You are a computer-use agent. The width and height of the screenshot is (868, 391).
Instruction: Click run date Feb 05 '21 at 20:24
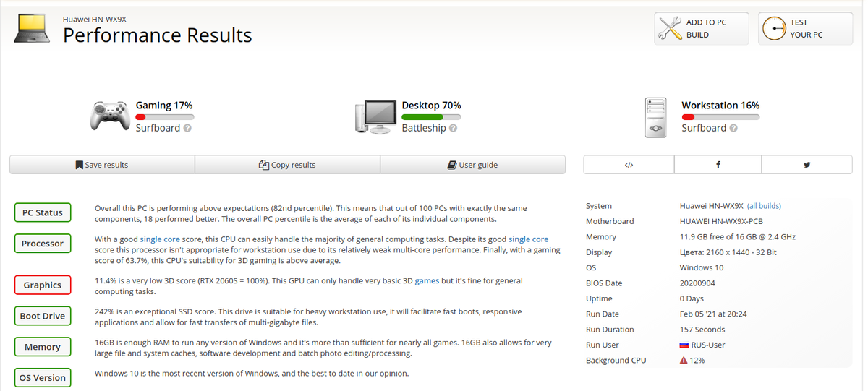(713, 314)
